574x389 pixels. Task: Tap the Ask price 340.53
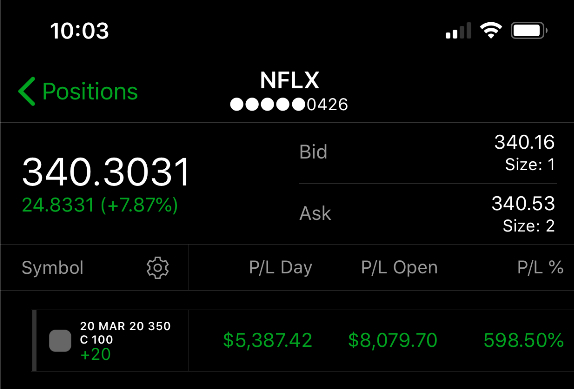(x=523, y=203)
